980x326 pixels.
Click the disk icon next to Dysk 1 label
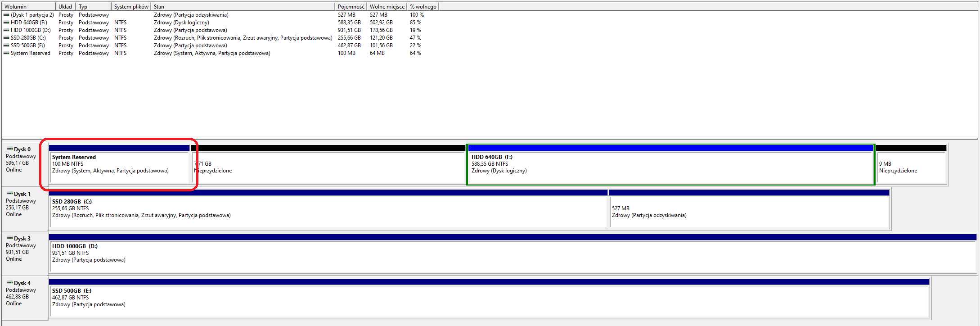tap(9, 194)
